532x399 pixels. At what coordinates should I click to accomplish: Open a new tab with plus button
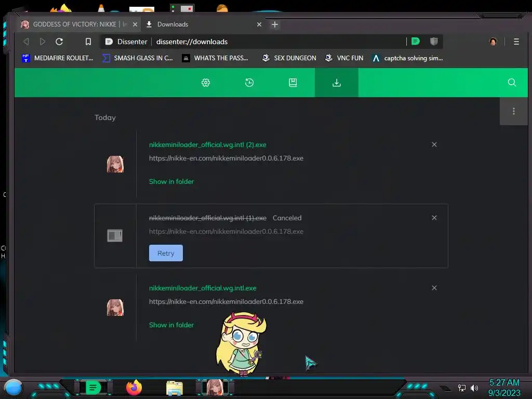point(275,24)
